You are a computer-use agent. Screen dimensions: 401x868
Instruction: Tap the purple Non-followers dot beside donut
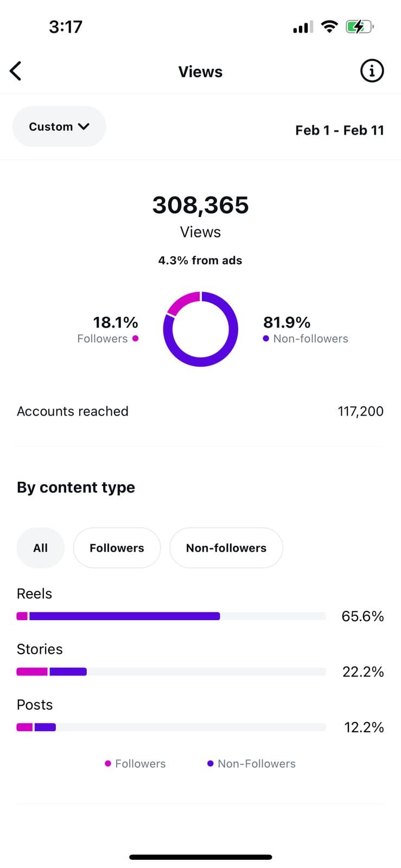[x=266, y=339]
